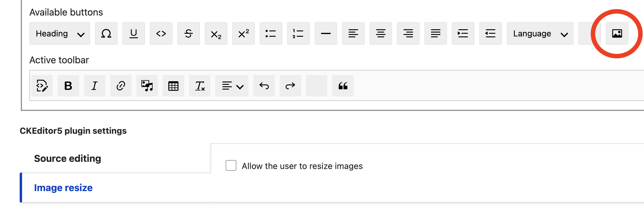The width and height of the screenshot is (644, 212).
Task: Open the Heading dropdown
Action: point(59,33)
